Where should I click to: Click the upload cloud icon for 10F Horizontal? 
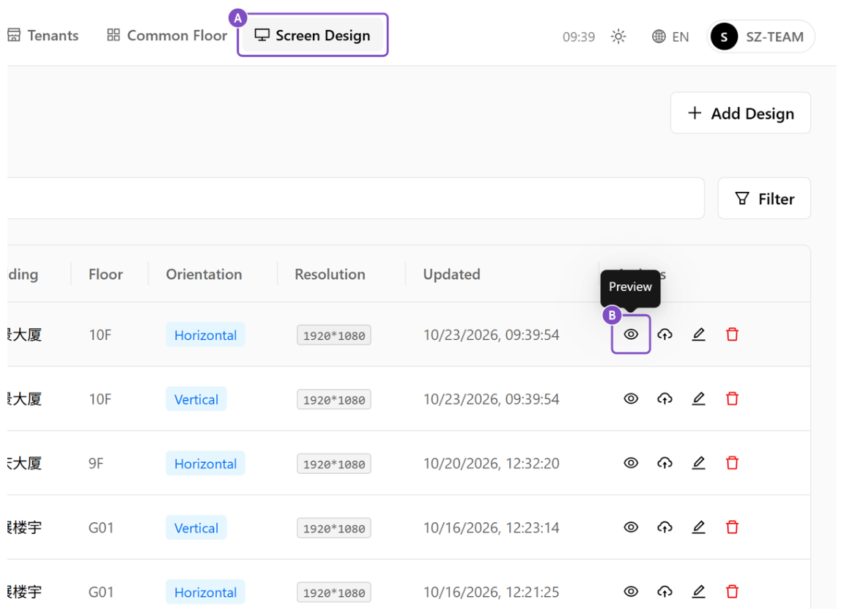point(665,335)
